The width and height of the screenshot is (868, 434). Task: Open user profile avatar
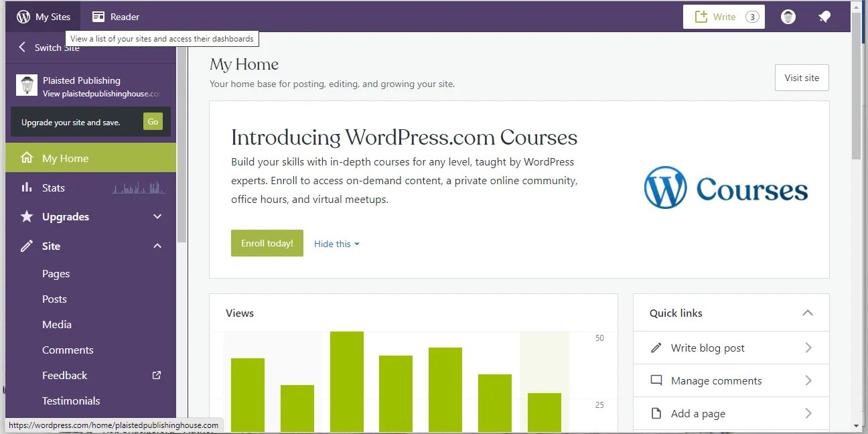[788, 17]
